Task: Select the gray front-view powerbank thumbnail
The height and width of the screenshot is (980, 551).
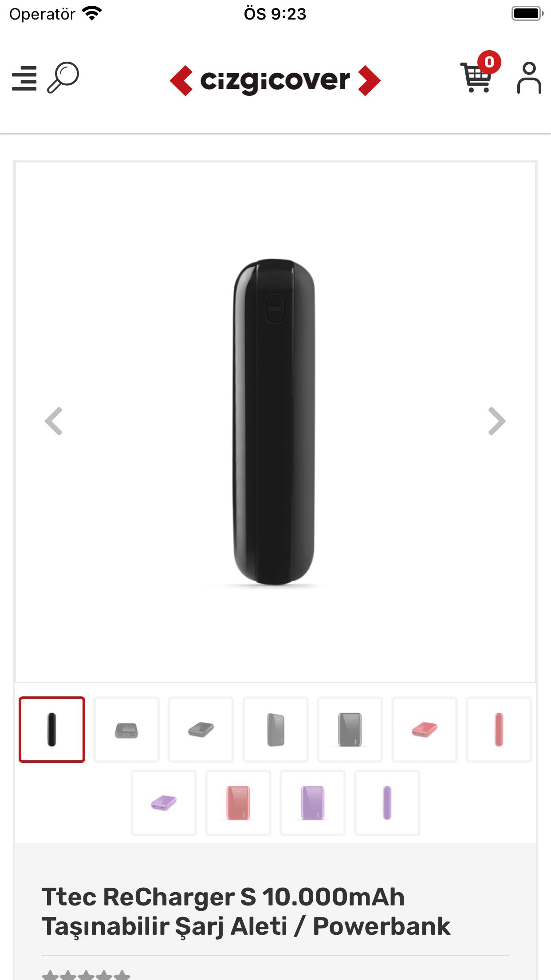Action: click(350, 729)
